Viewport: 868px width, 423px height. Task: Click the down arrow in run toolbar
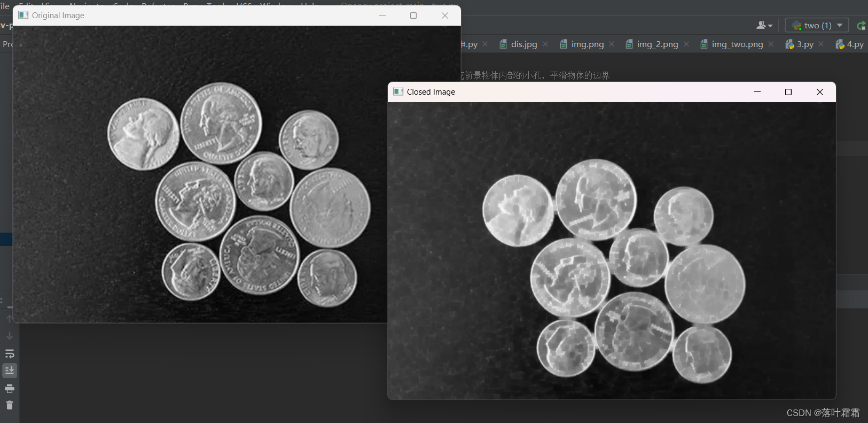[x=10, y=336]
